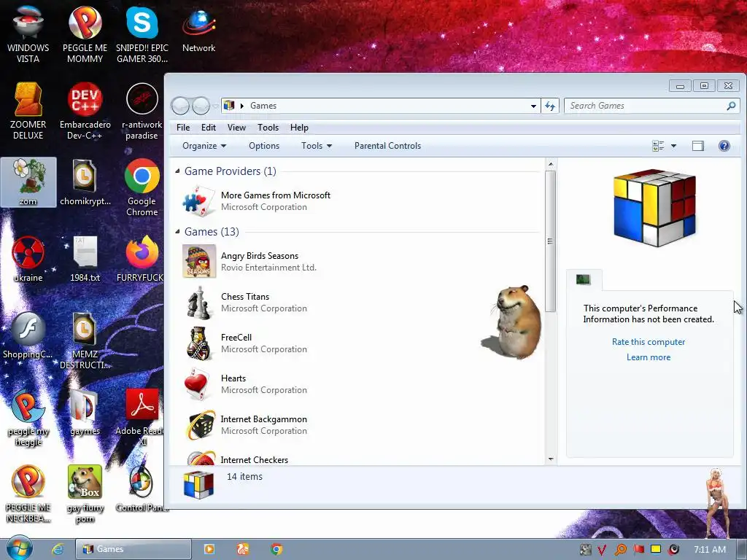Click the Back navigation button

pyautogui.click(x=181, y=106)
